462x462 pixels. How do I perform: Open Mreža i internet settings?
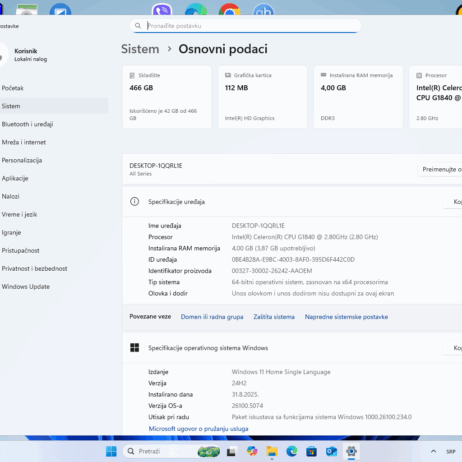[x=54, y=142]
